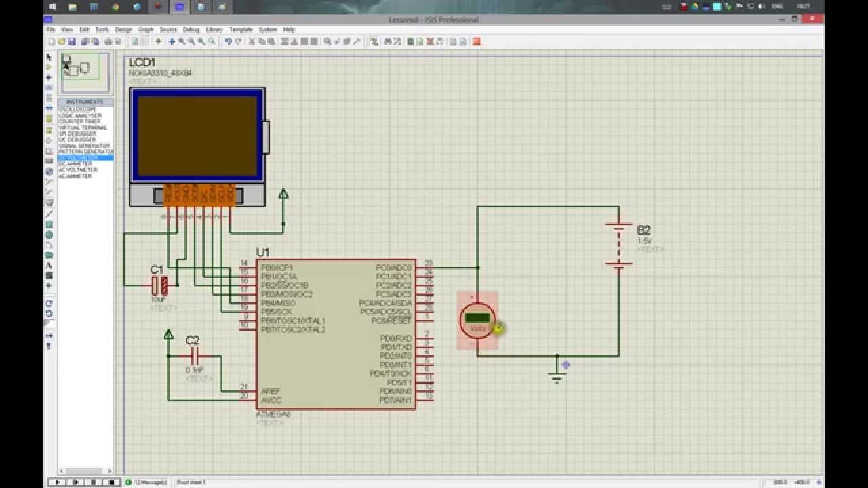The height and width of the screenshot is (488, 868).
Task: Click the overview window thumbnail
Action: [85, 72]
